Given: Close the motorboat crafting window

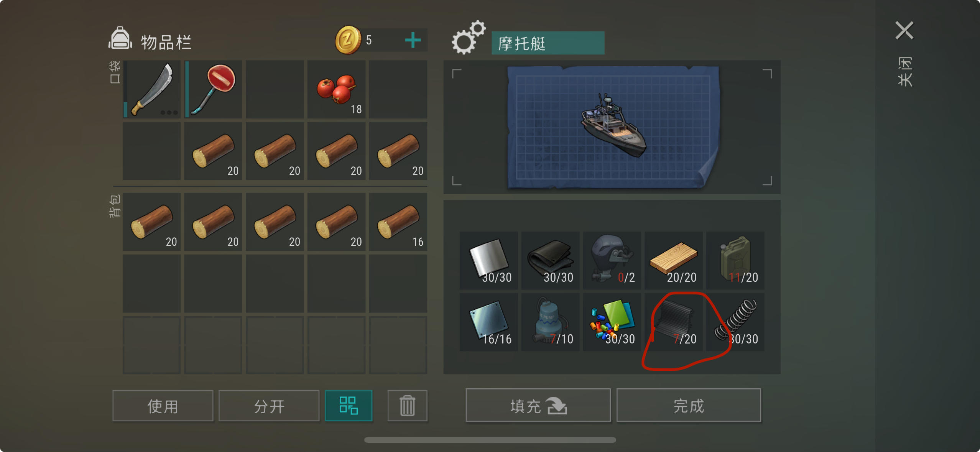Looking at the screenshot, I should pyautogui.click(x=904, y=31).
